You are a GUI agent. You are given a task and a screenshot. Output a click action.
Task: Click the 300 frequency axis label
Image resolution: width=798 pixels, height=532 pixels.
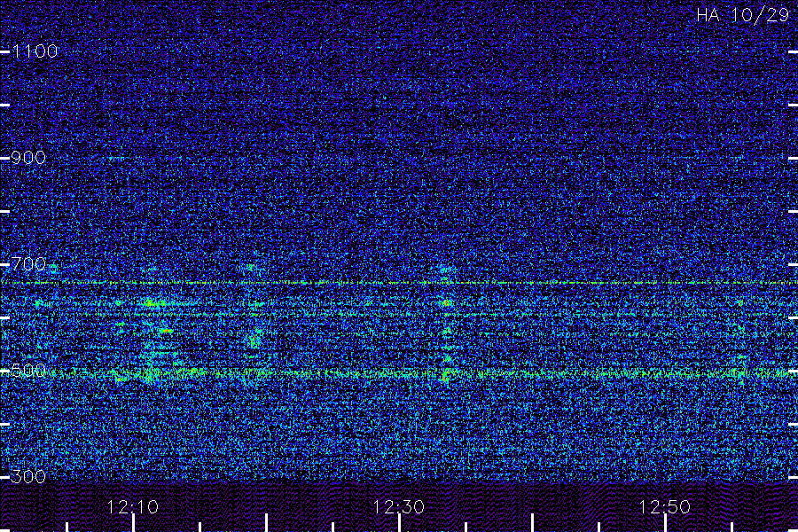tap(28, 477)
